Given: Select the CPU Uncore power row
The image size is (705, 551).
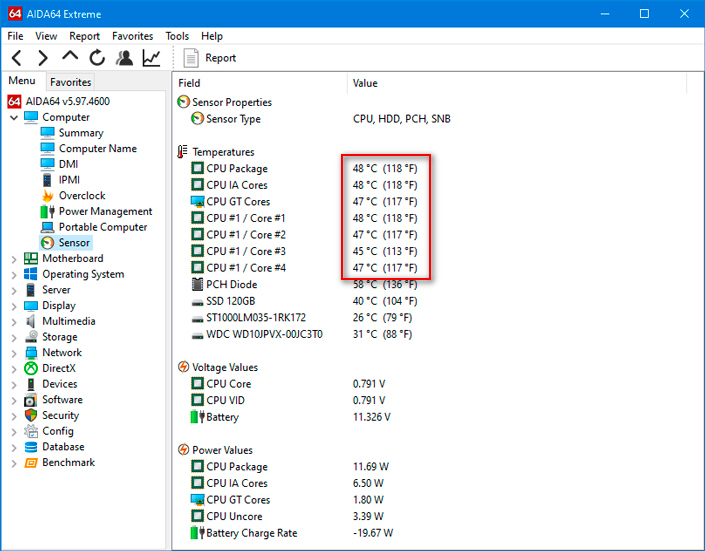Looking at the screenshot, I should point(288,517).
